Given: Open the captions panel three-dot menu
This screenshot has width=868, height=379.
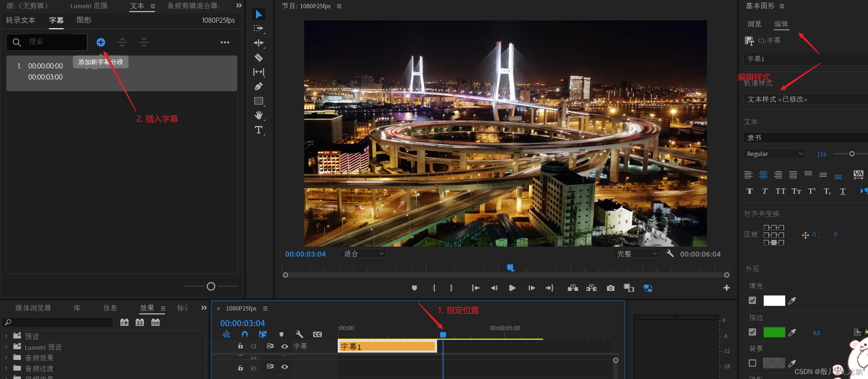Looking at the screenshot, I should pos(225,42).
